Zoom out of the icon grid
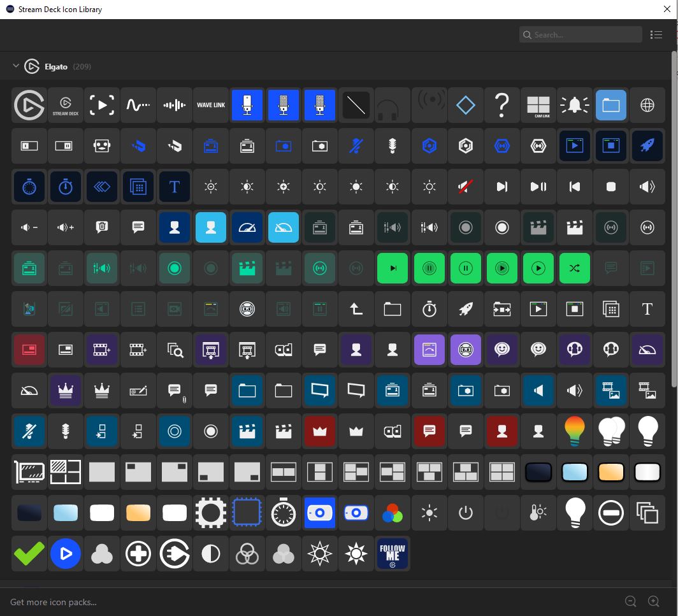This screenshot has height=616, width=678. pos(630,601)
